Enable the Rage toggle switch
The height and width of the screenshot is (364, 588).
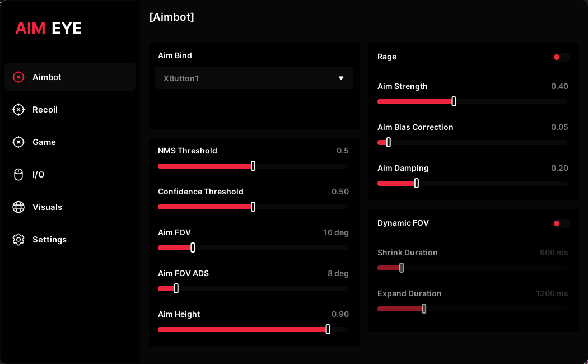tap(561, 57)
